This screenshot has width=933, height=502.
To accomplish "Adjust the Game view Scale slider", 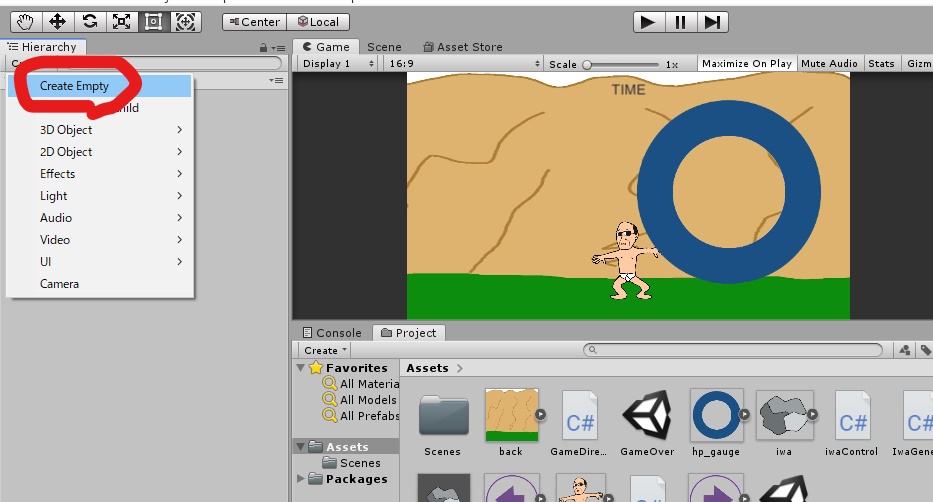I will (621, 64).
